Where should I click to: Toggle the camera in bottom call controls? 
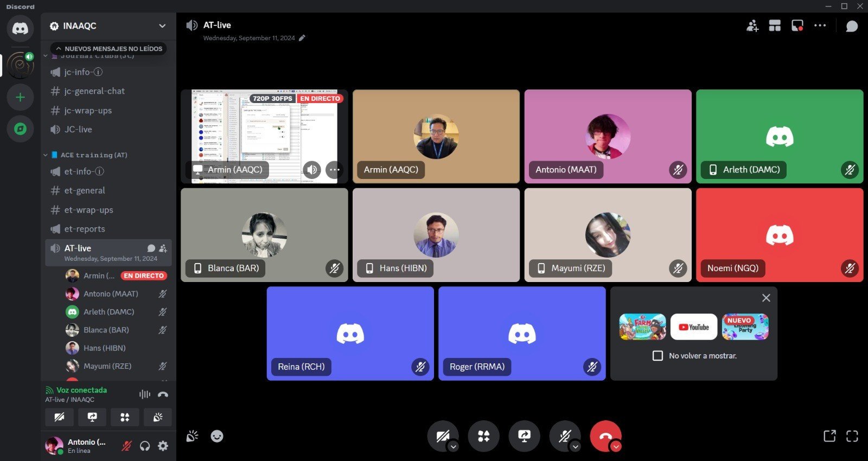click(x=442, y=436)
